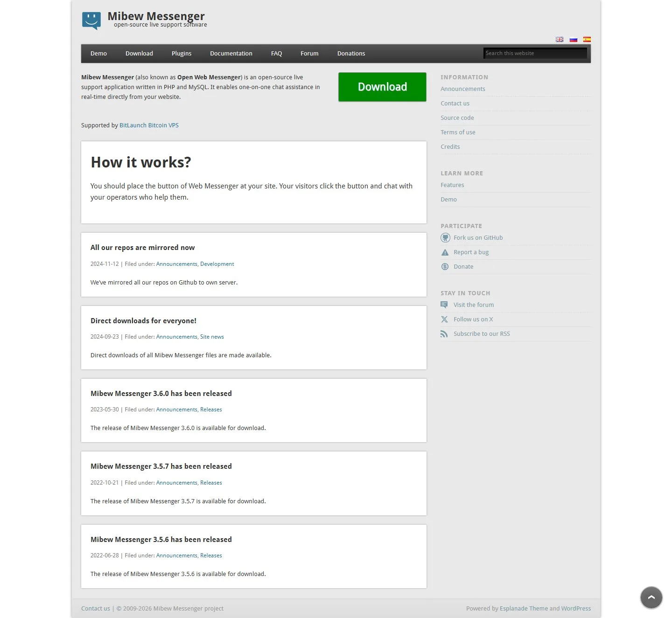Click the 'How it works?' heading
The image size is (672, 618).
point(141,162)
